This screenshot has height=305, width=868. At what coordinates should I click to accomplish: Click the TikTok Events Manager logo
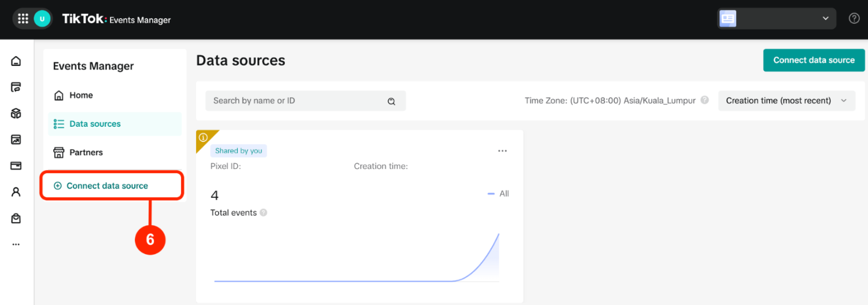pyautogui.click(x=116, y=19)
